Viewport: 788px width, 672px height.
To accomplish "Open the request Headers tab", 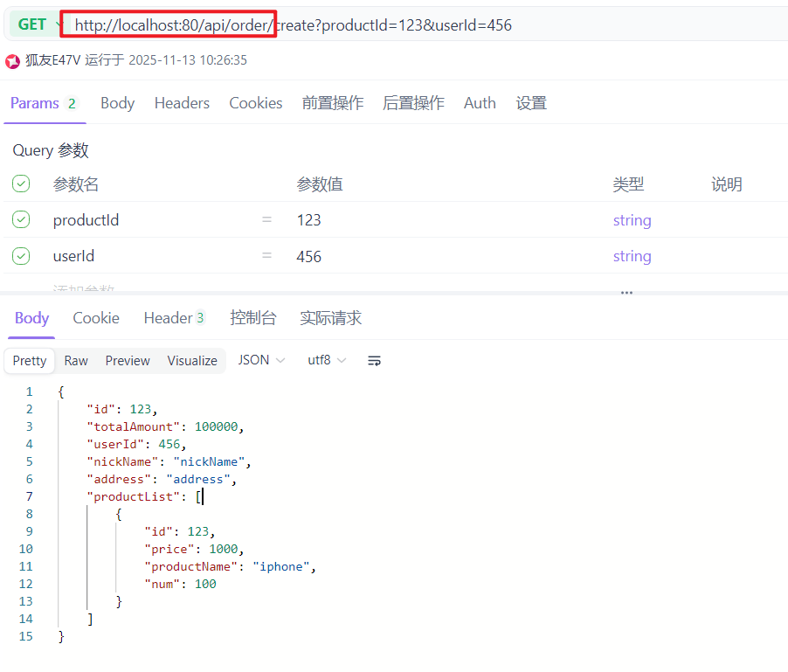I will click(x=182, y=103).
